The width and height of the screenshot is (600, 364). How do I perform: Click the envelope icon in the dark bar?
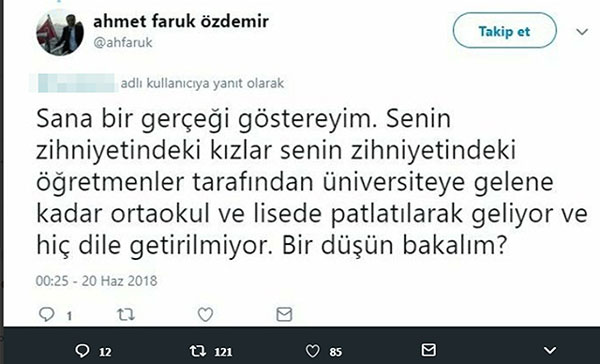coord(428,350)
